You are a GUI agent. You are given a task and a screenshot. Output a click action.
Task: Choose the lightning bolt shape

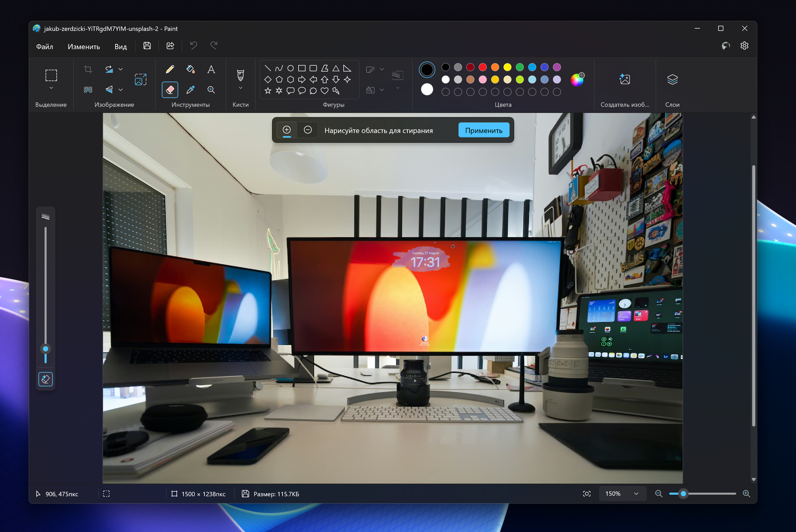click(336, 91)
